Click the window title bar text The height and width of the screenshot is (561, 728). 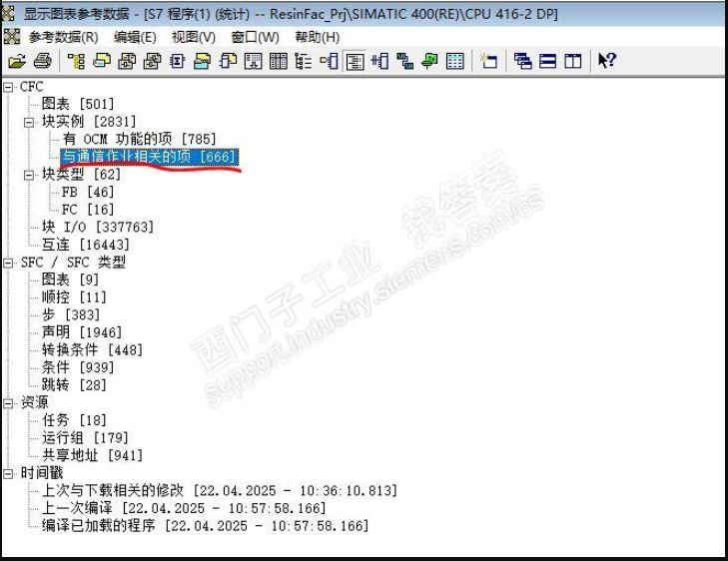291,14
